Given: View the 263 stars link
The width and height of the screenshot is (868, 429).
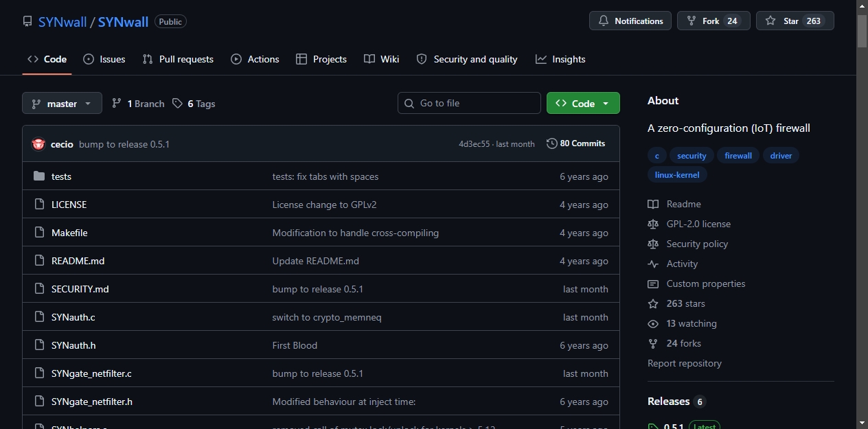Looking at the screenshot, I should point(676,303).
